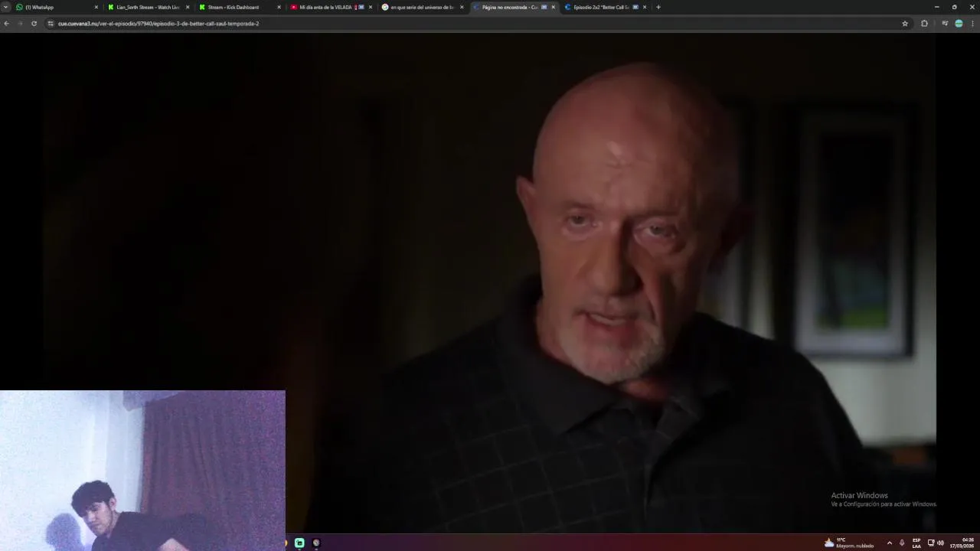Close the Lian_Sorth Stream tab
Image resolution: width=980 pixels, height=551 pixels.
(x=188, y=7)
